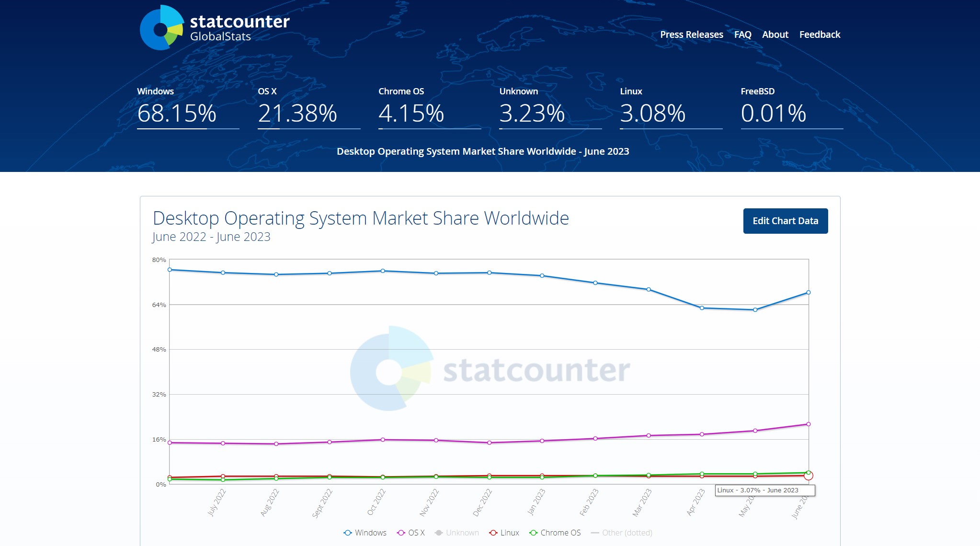Screen dimensions: 980x546
Task: Open the Press Releases page
Action: click(692, 34)
